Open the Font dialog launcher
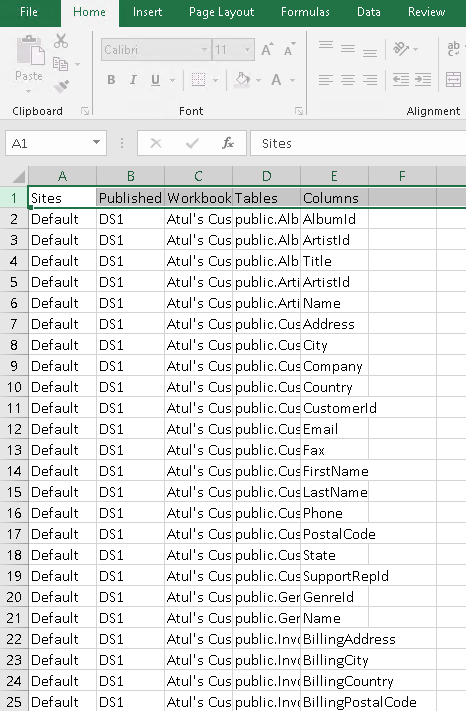This screenshot has height=711, width=466. click(298, 111)
